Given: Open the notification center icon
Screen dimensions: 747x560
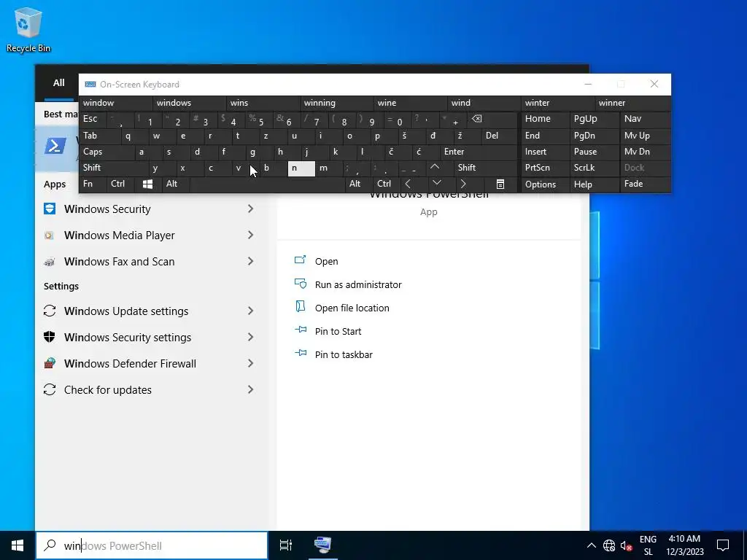Looking at the screenshot, I should [723, 545].
